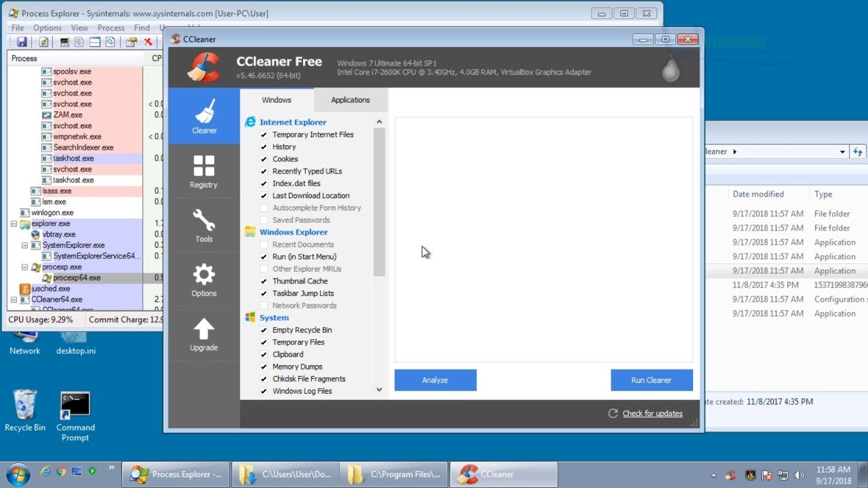Open Recycle Bin desktop icon
This screenshot has width=868, height=488.
pyautogui.click(x=25, y=411)
